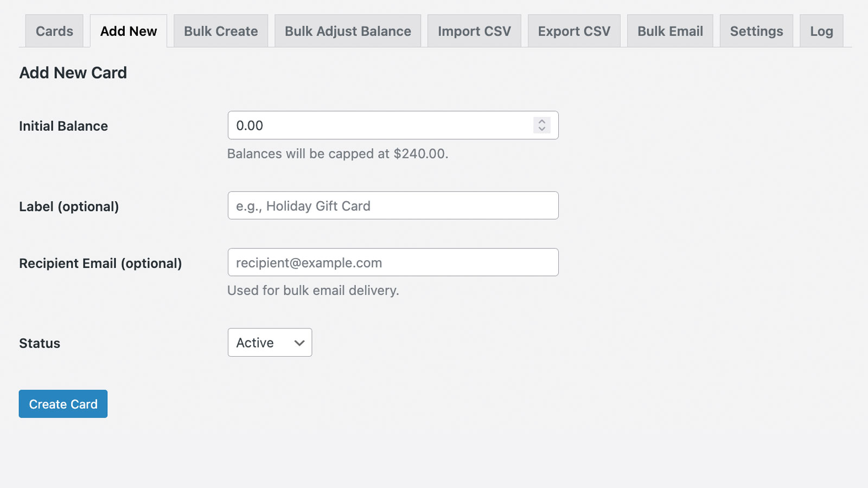Click the Balances capped helper text

[337, 153]
